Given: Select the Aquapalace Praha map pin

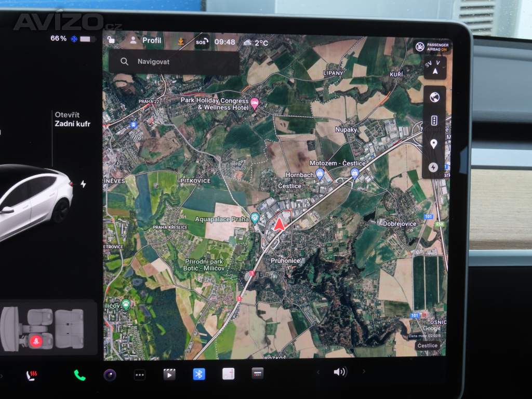Looking at the screenshot, I should (255, 218).
